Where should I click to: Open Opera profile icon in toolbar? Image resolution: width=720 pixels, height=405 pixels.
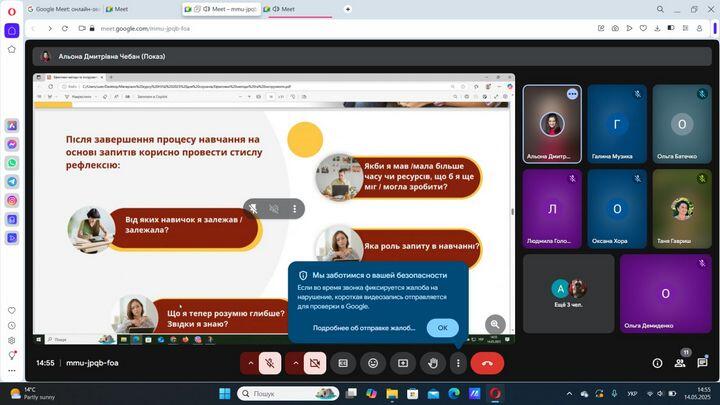pos(699,28)
